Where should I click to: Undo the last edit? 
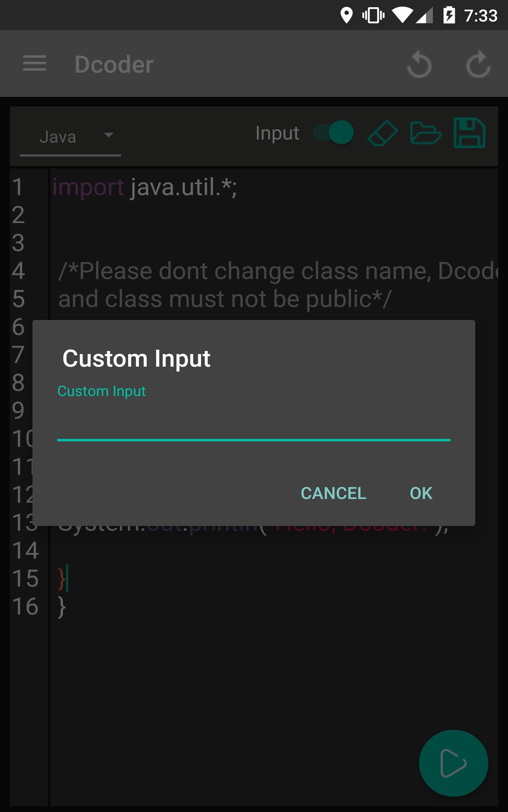[x=419, y=64]
